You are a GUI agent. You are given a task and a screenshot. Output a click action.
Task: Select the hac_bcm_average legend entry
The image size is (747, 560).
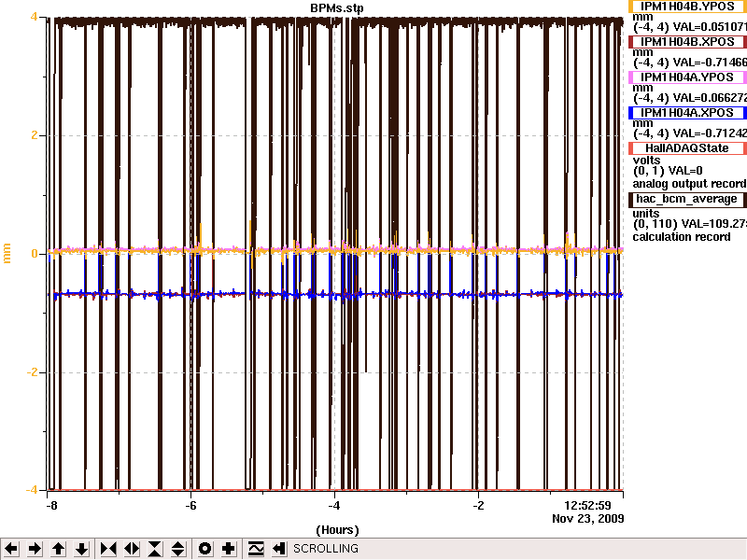(687, 199)
